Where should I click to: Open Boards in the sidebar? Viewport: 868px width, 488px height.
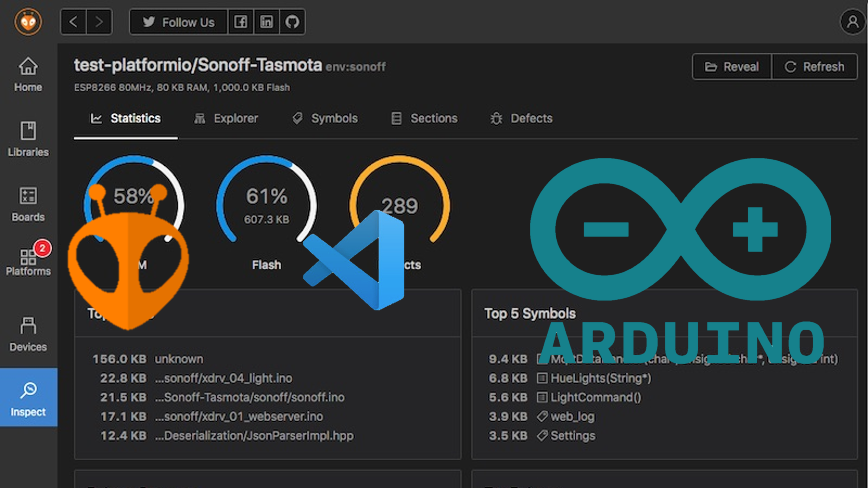[x=28, y=204]
